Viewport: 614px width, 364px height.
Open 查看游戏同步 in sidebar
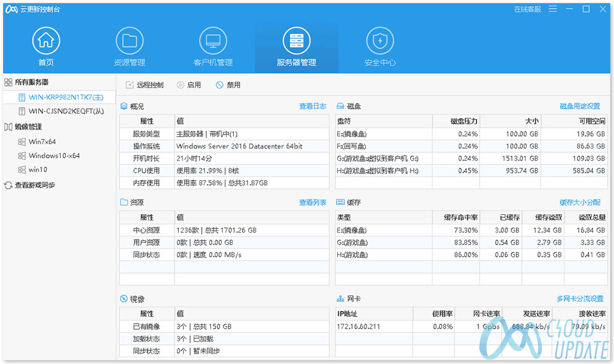pos(35,185)
